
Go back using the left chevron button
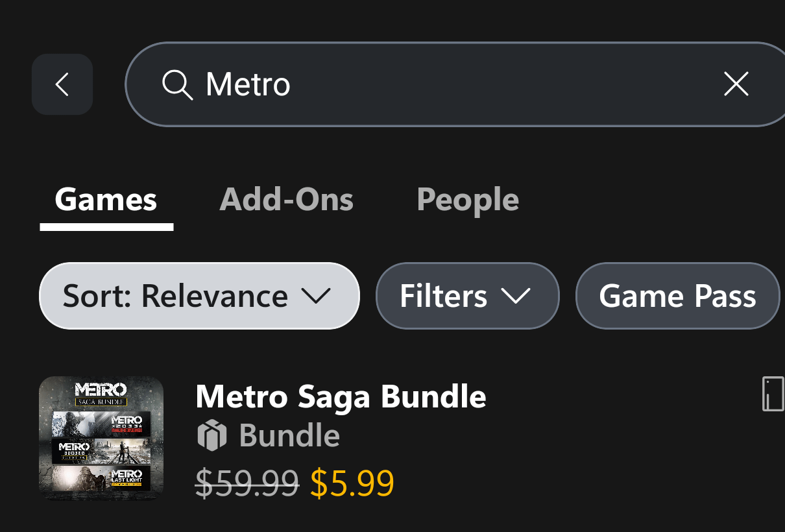(62, 84)
